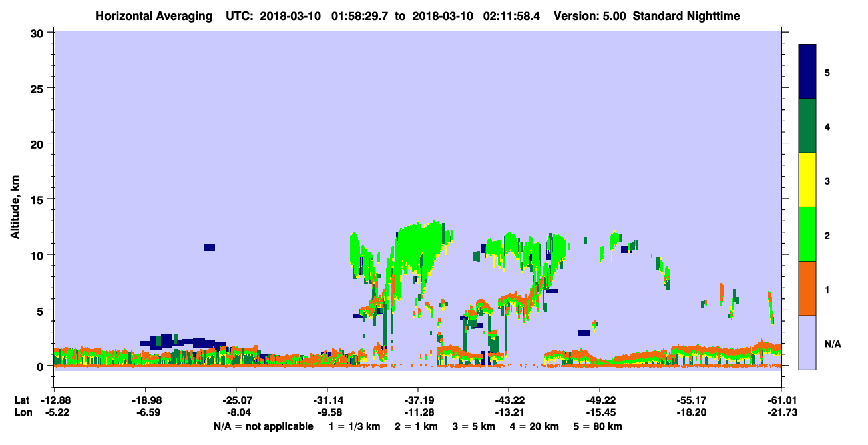Click the longitude value -13.21

pyautogui.click(x=509, y=413)
